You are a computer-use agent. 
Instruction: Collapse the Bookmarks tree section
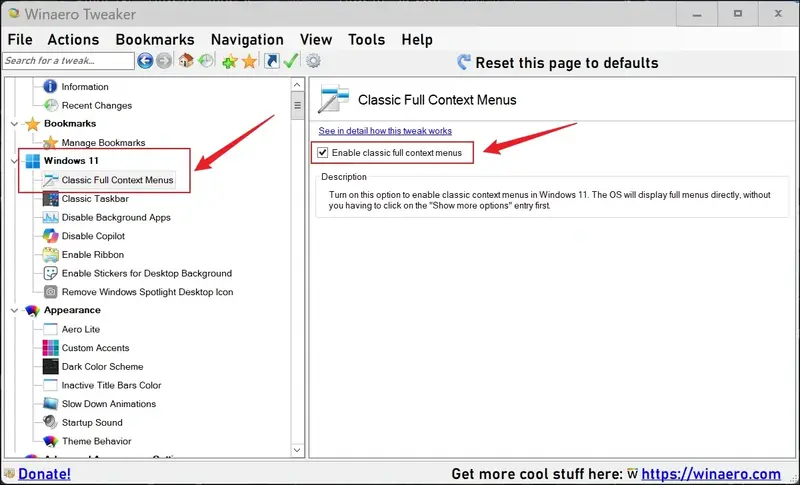tap(14, 124)
